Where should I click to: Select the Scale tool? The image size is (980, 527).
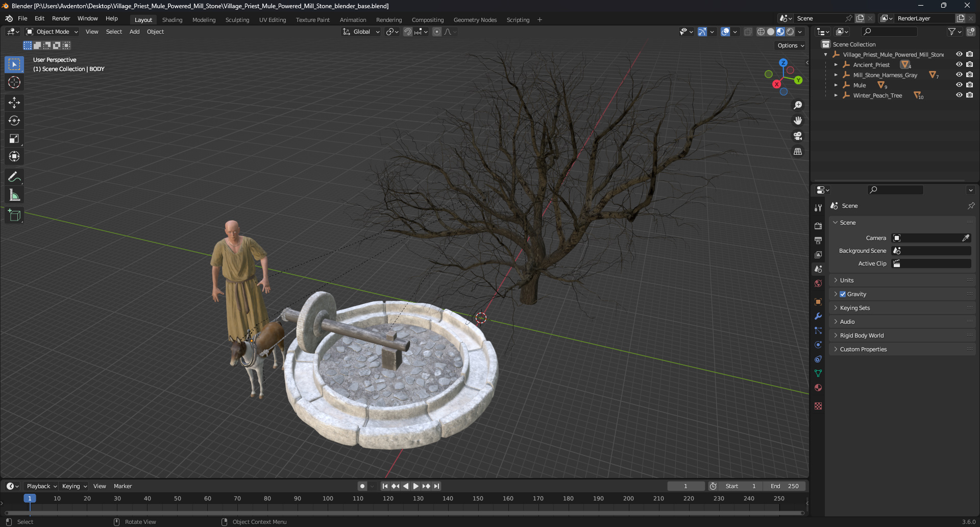pos(14,138)
